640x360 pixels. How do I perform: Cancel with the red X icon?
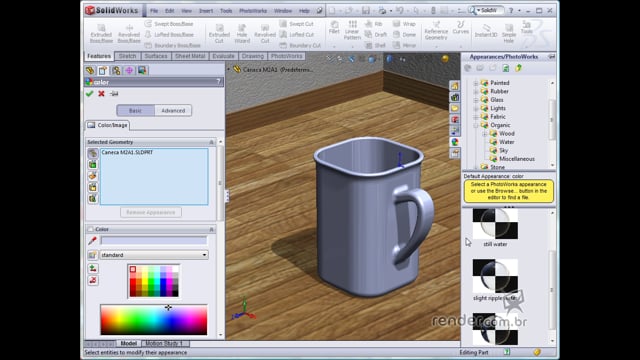(x=101, y=94)
